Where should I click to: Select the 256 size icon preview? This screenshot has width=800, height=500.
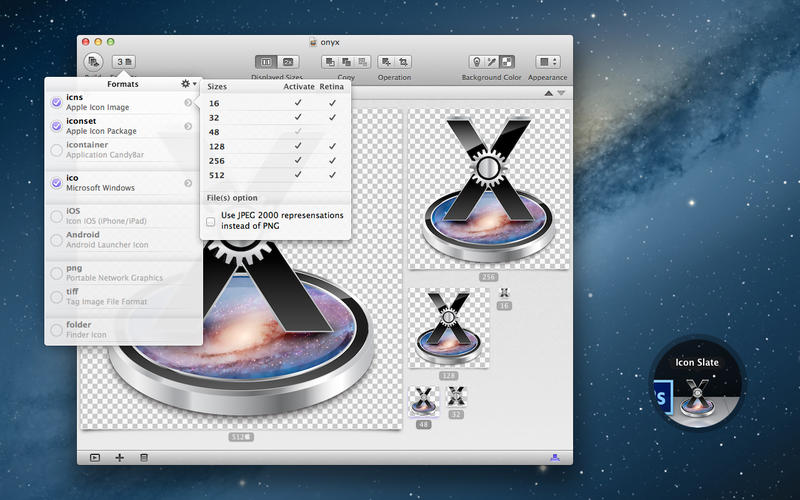pyautogui.click(x=488, y=188)
